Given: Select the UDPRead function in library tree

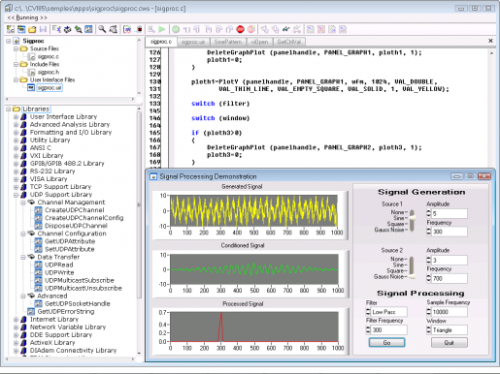Looking at the screenshot, I should pyautogui.click(x=59, y=265).
